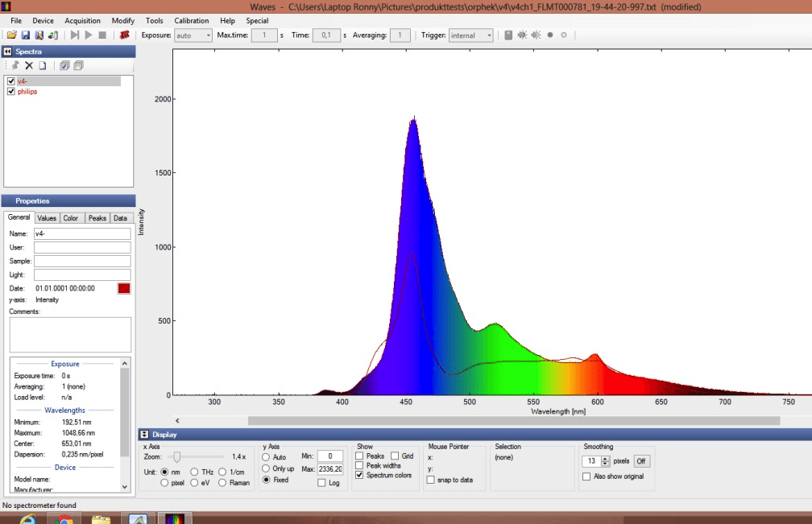Create a new blank spectrum document
This screenshot has width=812, height=524.
coord(43,65)
